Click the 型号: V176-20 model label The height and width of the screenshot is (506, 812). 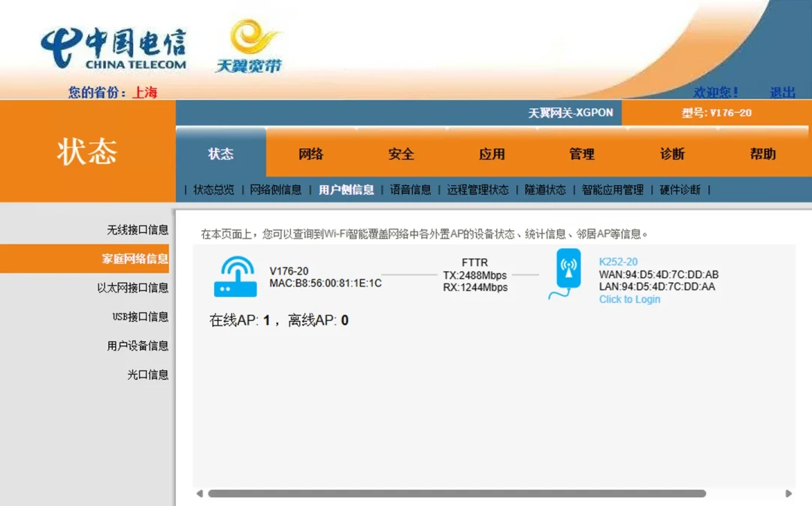click(x=717, y=113)
